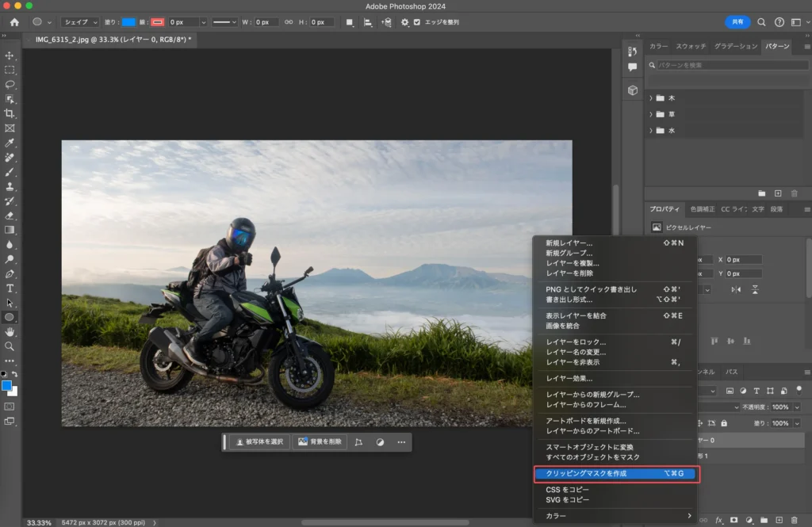Click the Home icon in options bar
Image resolution: width=812 pixels, height=527 pixels.
coord(14,22)
